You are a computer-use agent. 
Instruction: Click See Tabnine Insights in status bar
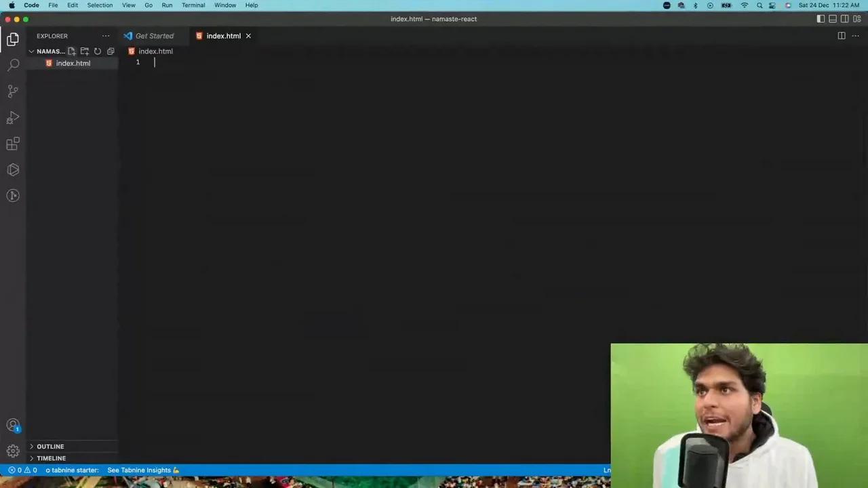coord(138,470)
